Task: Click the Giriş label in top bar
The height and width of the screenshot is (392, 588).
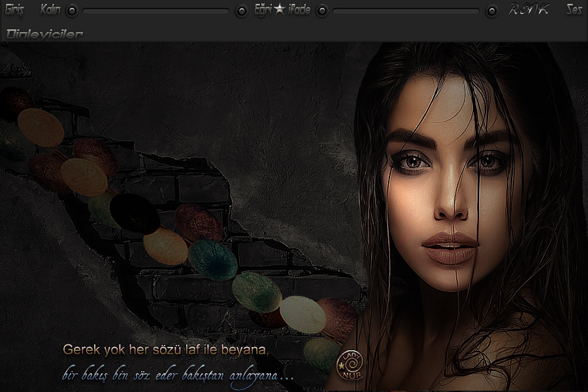Action: pos(14,10)
